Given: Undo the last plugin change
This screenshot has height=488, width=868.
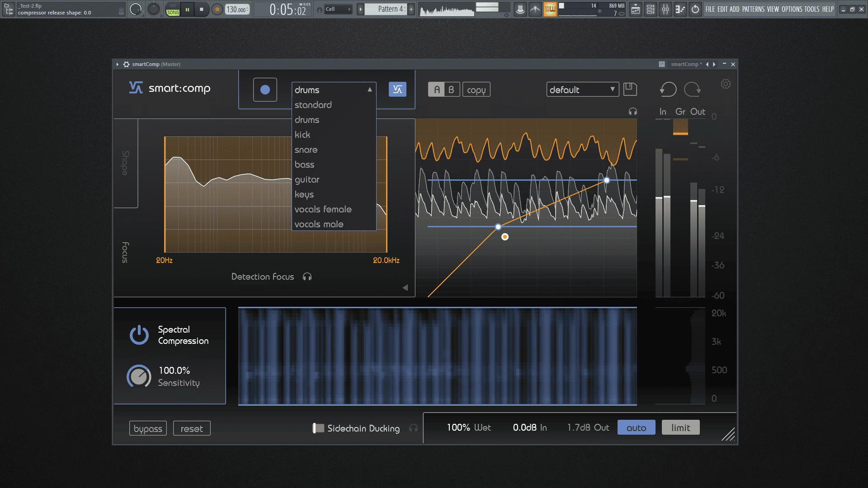Looking at the screenshot, I should tap(668, 89).
